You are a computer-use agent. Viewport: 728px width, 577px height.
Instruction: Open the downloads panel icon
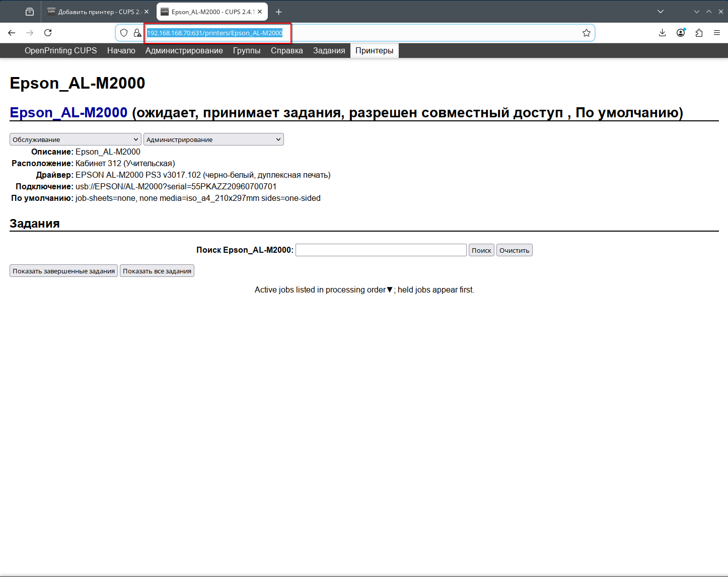(x=662, y=33)
